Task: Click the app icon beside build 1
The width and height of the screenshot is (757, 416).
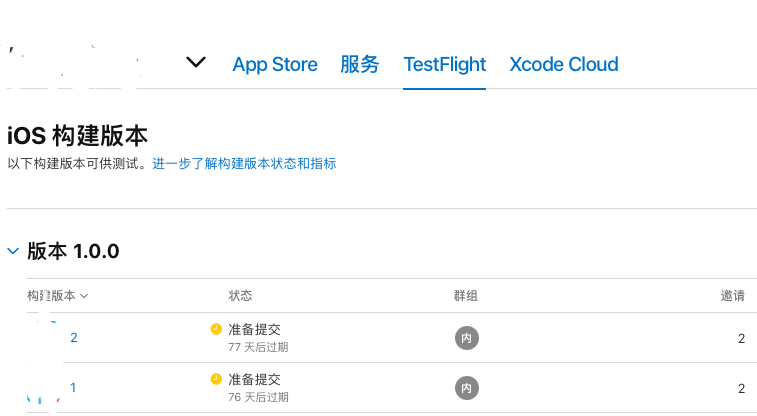Action: [x=44, y=388]
